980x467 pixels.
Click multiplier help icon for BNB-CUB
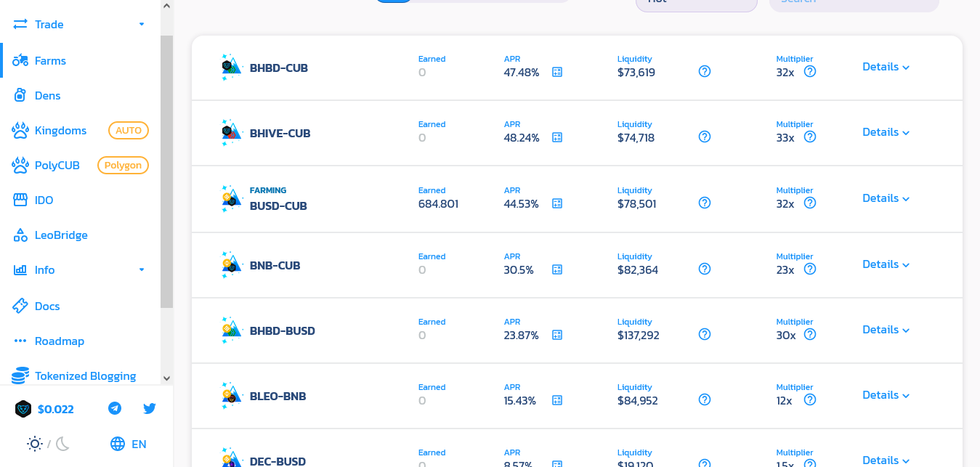click(x=810, y=269)
